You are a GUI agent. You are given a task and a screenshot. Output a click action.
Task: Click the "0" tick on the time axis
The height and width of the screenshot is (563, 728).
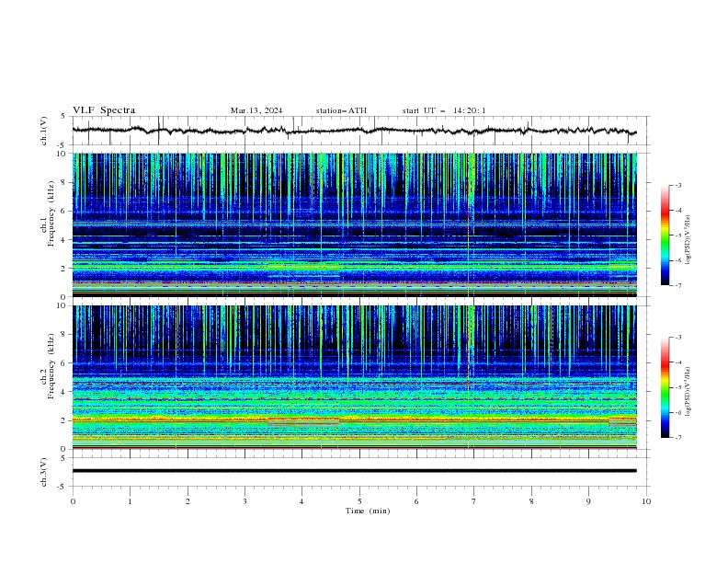tap(73, 501)
